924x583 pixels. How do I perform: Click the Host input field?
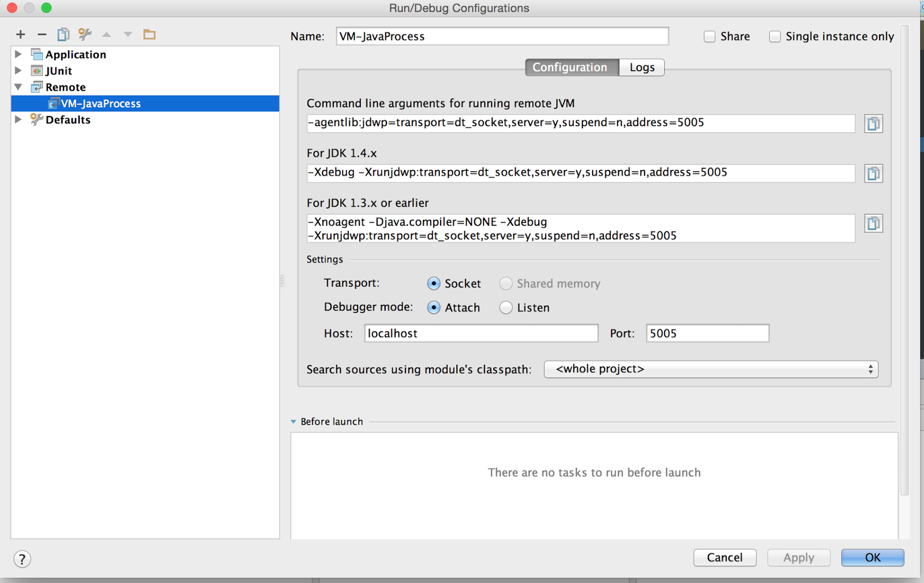click(480, 333)
